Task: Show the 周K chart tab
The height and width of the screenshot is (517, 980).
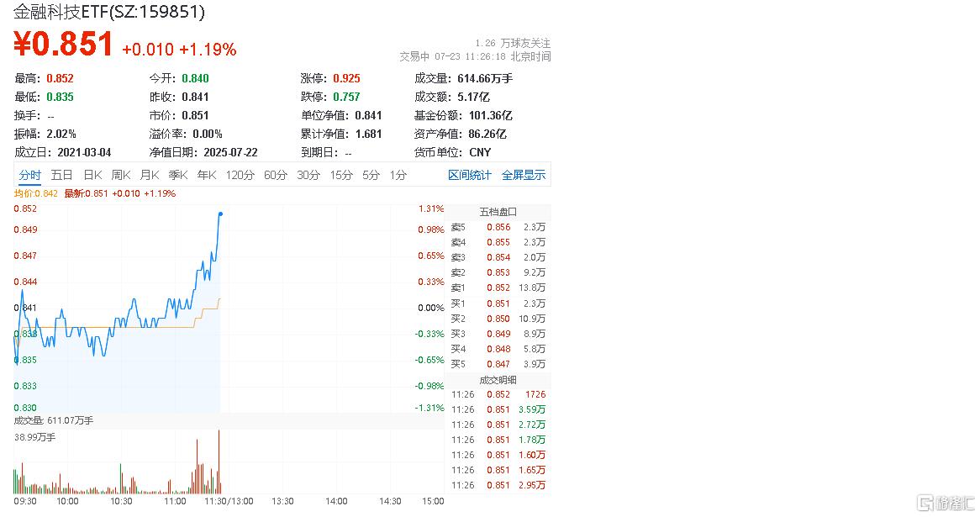Action: coord(121,175)
